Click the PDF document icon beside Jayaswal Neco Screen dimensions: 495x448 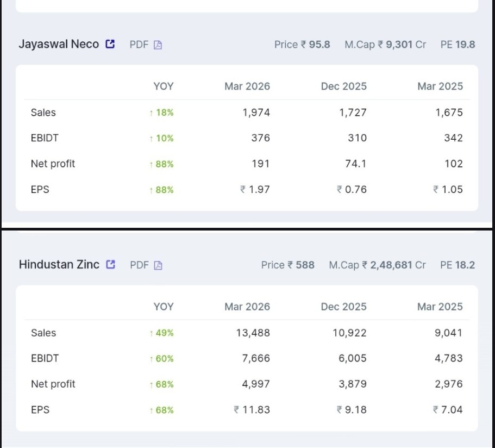pos(157,45)
